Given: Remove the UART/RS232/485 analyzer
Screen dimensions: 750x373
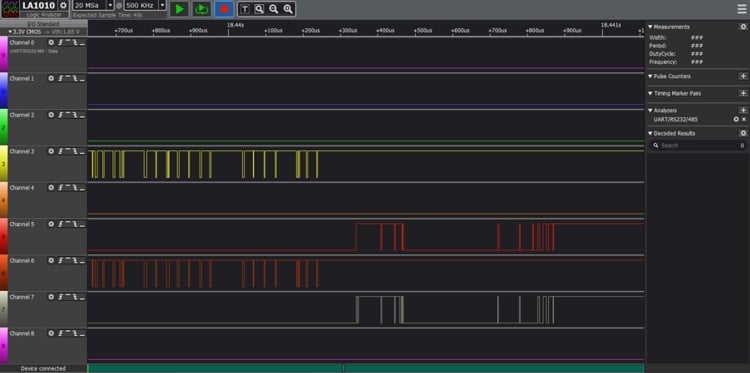Looking at the screenshot, I should pyautogui.click(x=744, y=119).
